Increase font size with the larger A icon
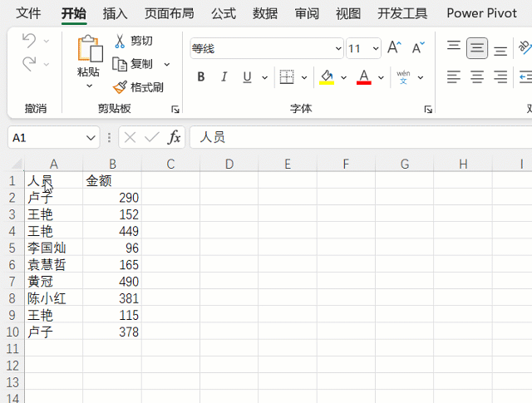 point(394,48)
